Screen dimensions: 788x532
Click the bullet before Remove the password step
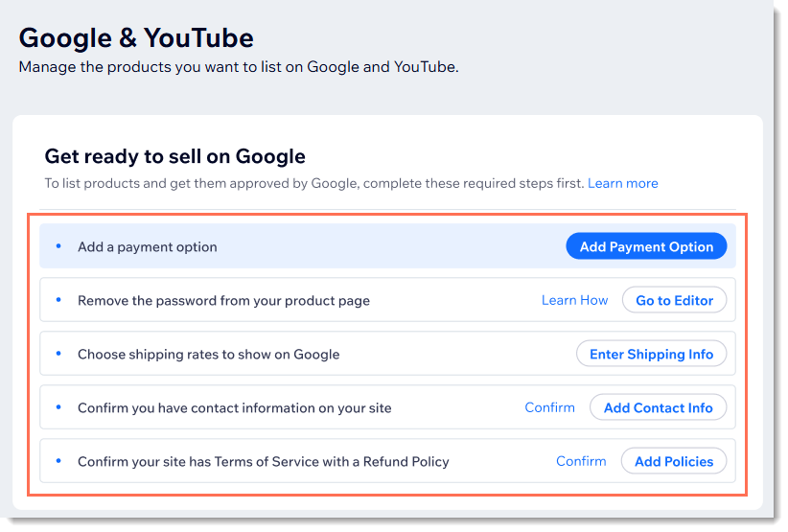coord(58,300)
